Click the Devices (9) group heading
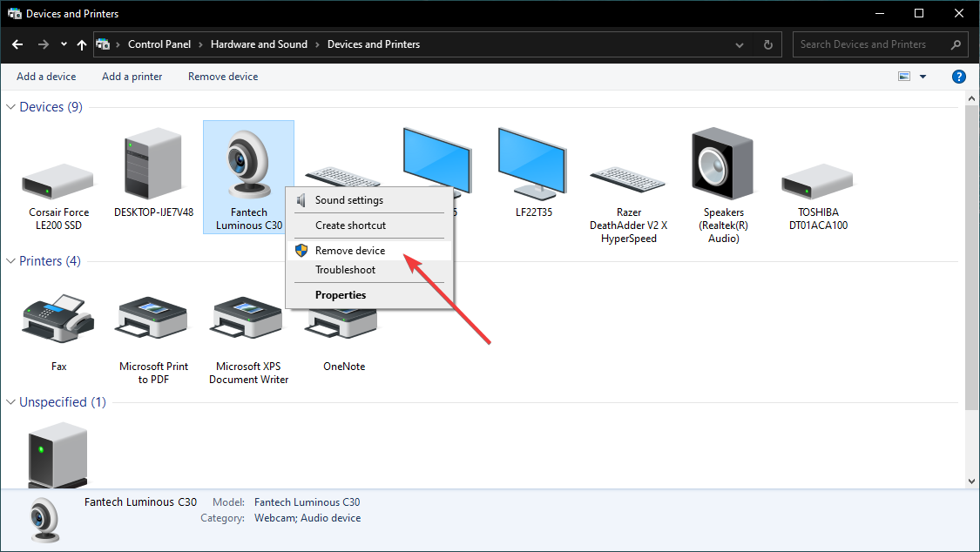Image resolution: width=980 pixels, height=552 pixels. 51,107
